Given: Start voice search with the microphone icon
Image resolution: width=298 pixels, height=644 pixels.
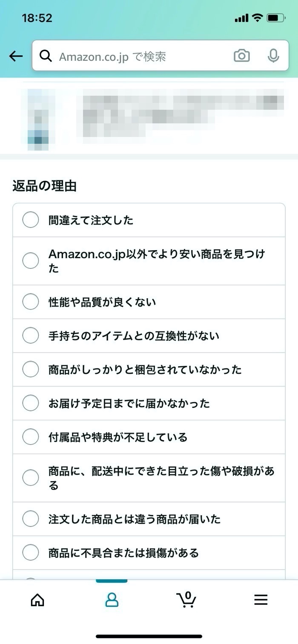Looking at the screenshot, I should pyautogui.click(x=272, y=56).
